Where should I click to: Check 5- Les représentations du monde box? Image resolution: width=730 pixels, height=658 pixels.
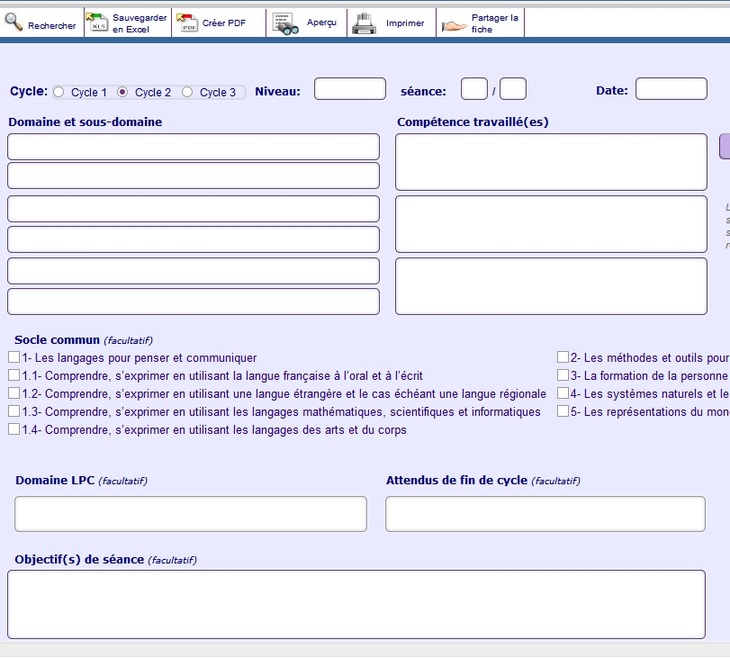(x=563, y=411)
